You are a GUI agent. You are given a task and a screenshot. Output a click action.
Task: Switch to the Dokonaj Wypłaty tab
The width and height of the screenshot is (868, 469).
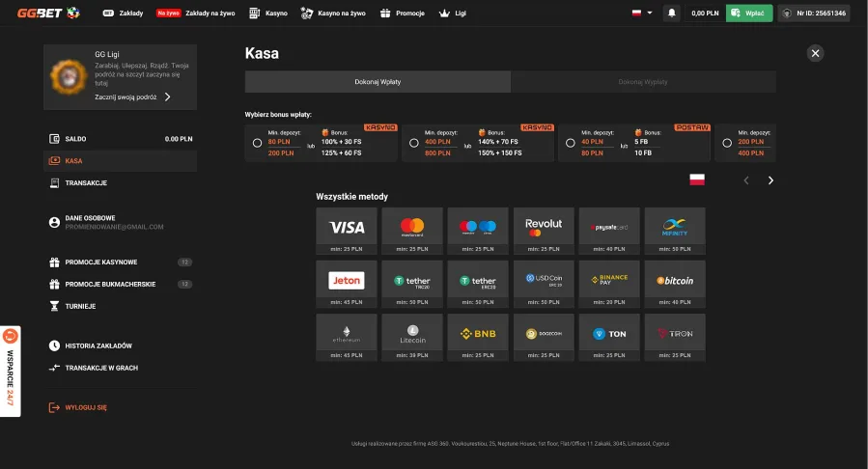643,82
